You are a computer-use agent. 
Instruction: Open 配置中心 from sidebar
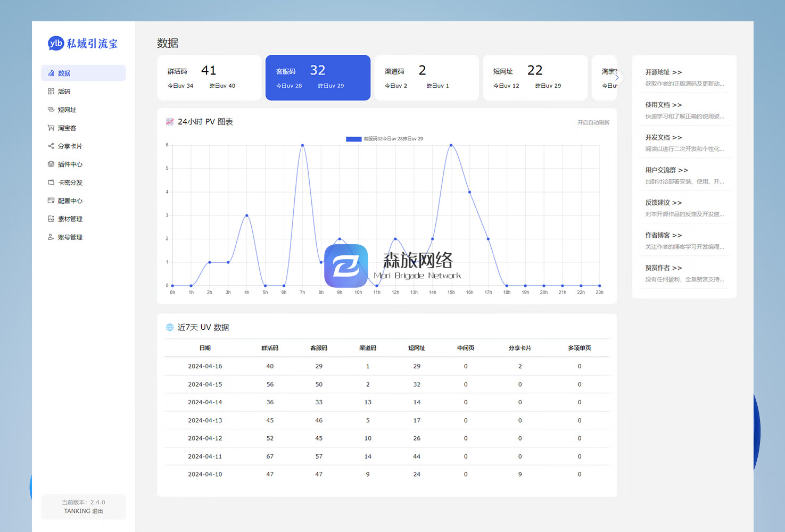point(84,201)
